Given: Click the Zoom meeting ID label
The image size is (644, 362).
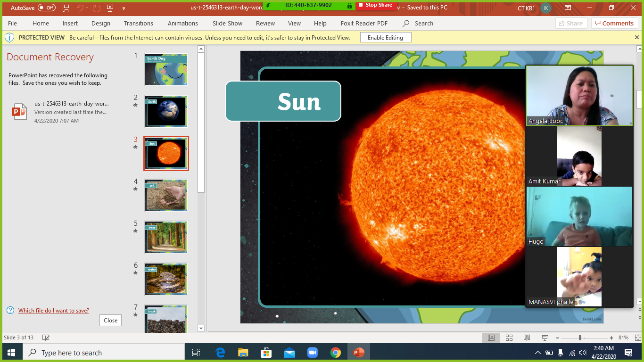Looking at the screenshot, I should click(x=308, y=5).
